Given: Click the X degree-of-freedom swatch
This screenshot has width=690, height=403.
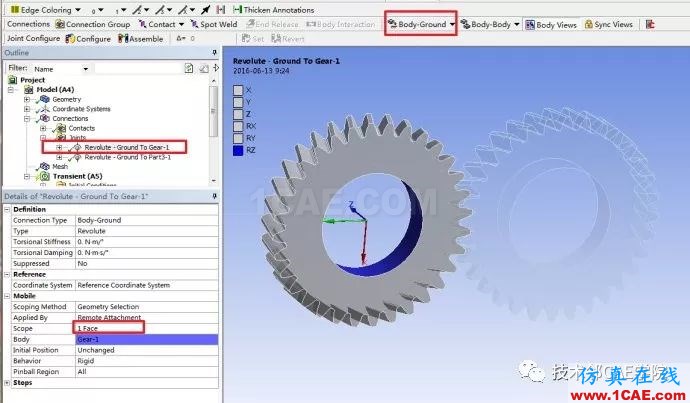Looking at the screenshot, I should click(x=238, y=90).
